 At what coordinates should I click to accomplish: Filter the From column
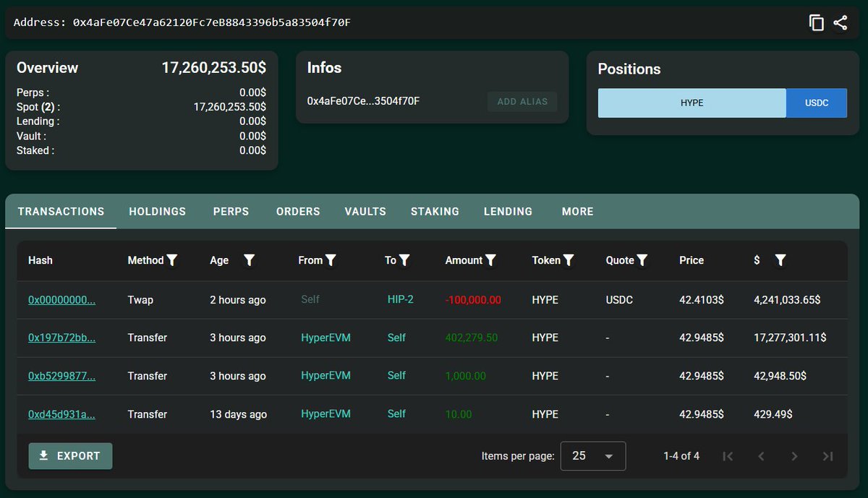click(331, 260)
